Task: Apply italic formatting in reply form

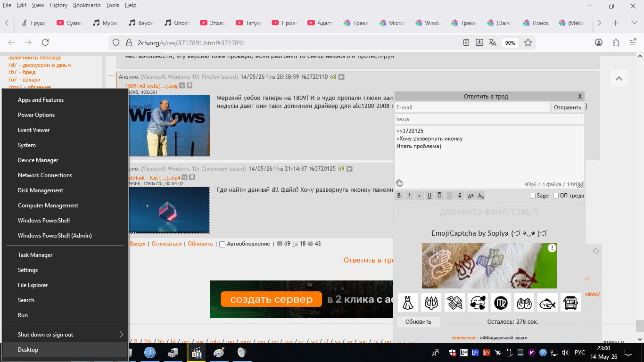Action: (x=409, y=196)
